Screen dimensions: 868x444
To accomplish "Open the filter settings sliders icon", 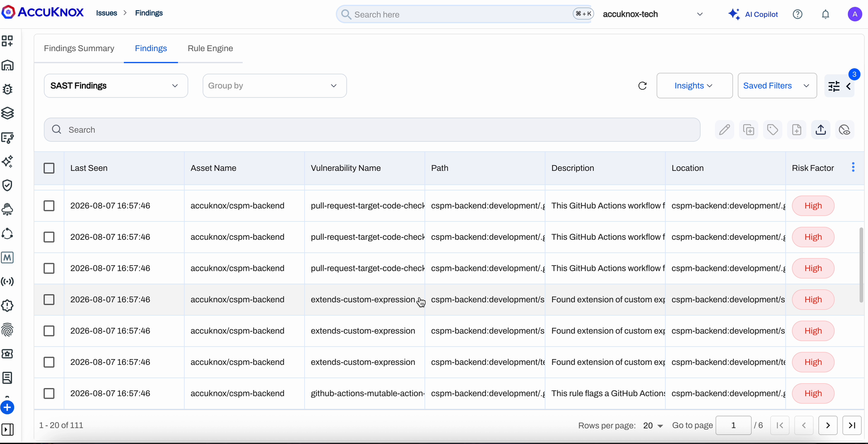I will [x=834, y=86].
